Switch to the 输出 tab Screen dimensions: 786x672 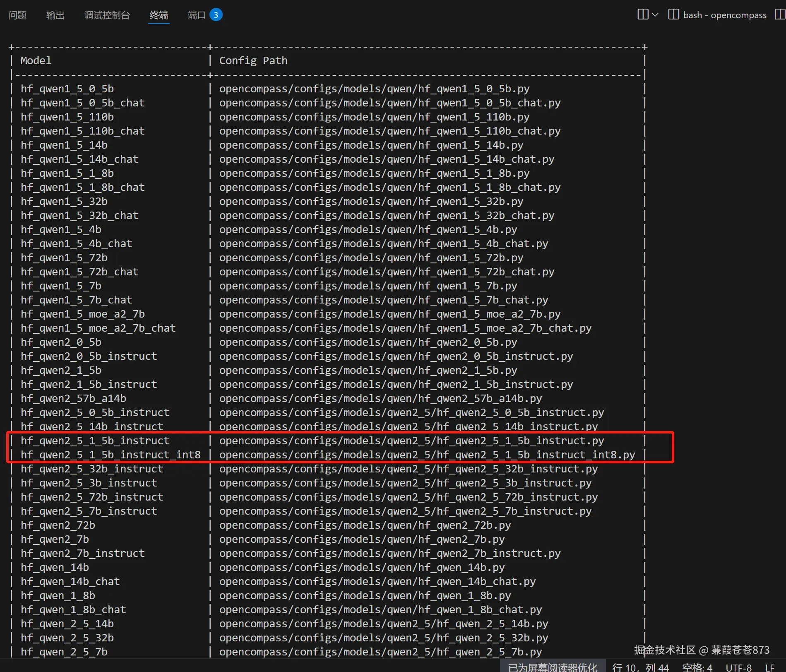coord(55,15)
